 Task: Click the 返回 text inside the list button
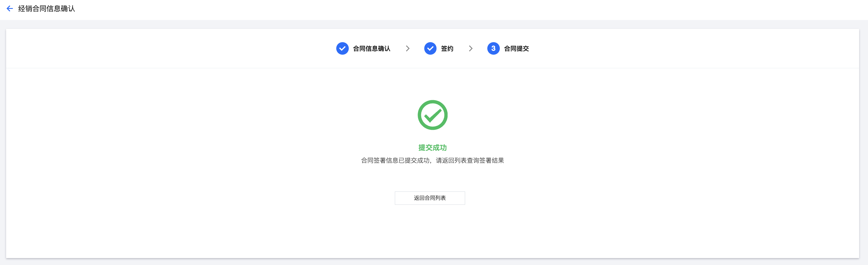point(419,198)
